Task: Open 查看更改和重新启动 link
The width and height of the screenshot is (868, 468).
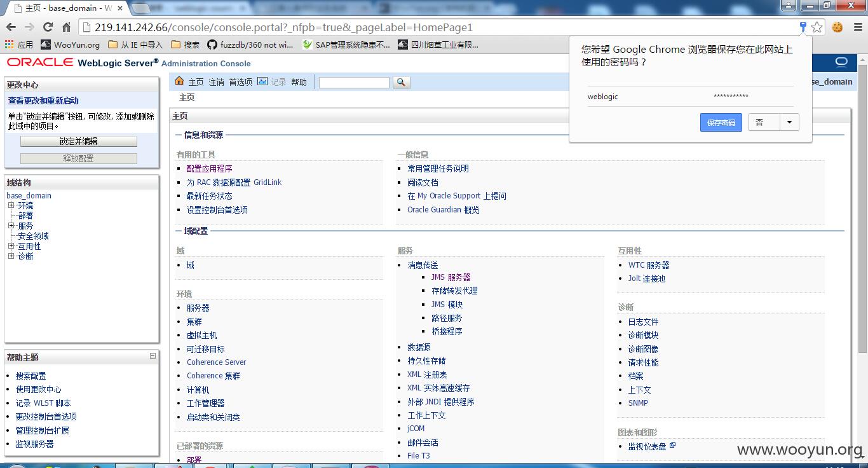Action: coord(43,100)
